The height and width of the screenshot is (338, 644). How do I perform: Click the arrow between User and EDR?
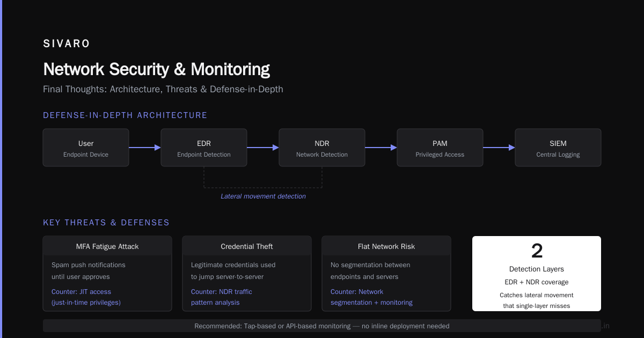(x=145, y=148)
